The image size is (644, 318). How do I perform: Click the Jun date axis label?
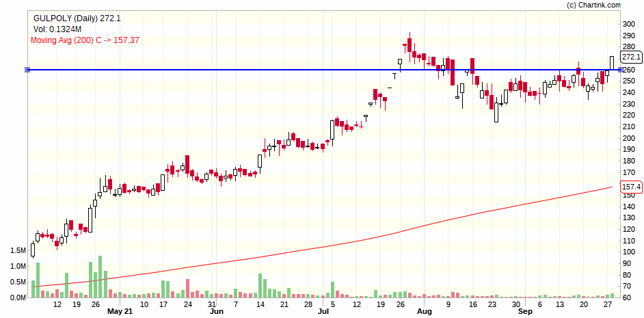(216, 311)
